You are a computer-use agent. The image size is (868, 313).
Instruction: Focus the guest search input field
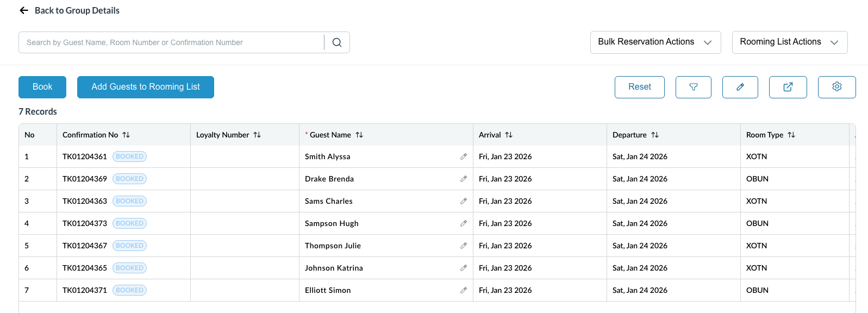pos(171,42)
